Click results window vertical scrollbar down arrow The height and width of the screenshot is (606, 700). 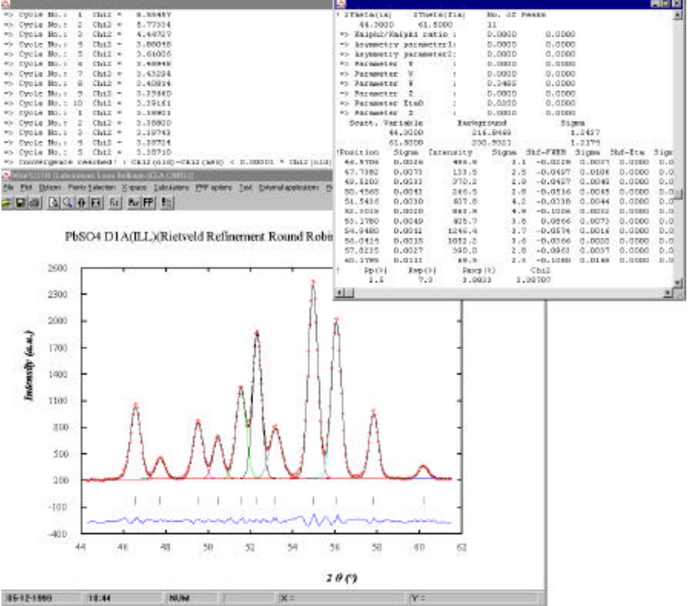pyautogui.click(x=678, y=283)
